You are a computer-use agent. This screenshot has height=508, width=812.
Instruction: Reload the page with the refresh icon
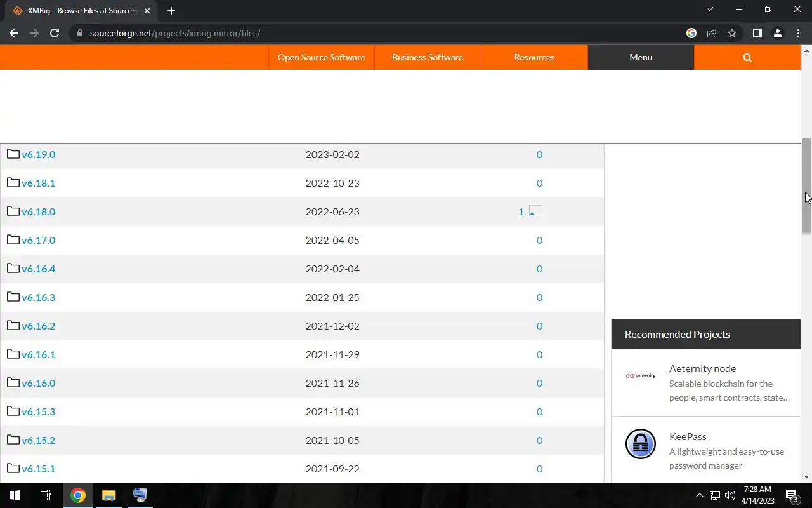(55, 33)
